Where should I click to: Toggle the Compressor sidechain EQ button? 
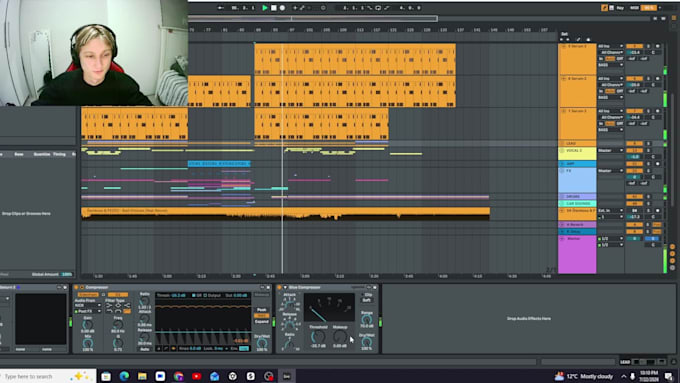(118, 295)
